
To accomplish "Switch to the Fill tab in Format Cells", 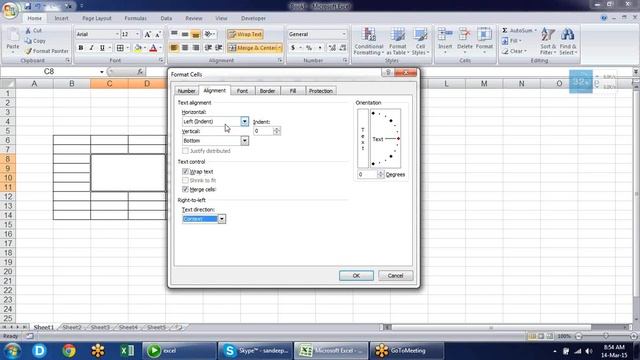I will point(293,91).
